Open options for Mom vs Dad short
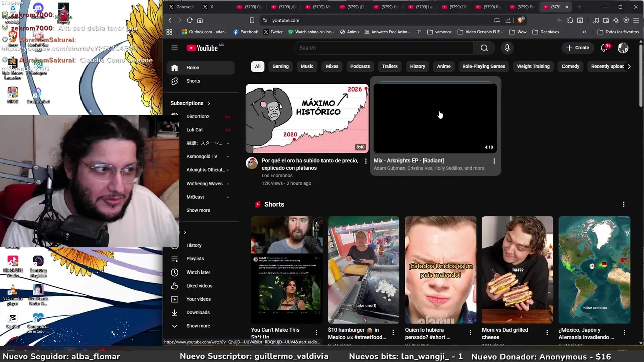644x362 pixels. coord(547,332)
